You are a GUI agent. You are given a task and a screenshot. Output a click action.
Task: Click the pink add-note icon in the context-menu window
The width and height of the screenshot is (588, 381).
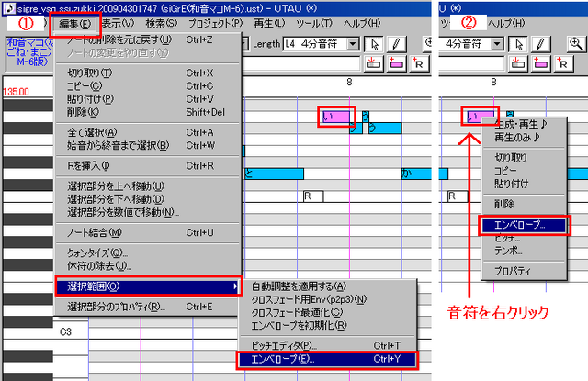(x=540, y=63)
